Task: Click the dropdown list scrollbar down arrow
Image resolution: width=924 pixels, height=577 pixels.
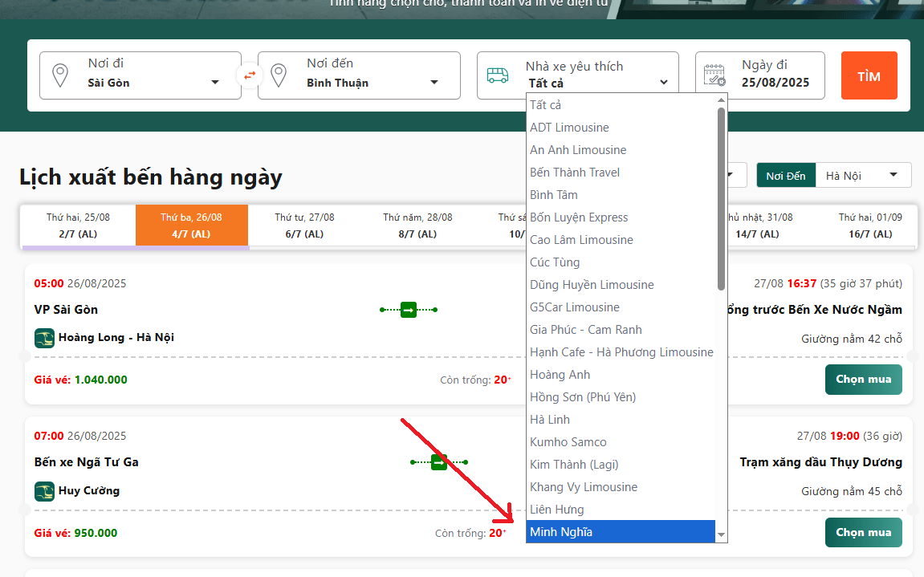Action: [x=721, y=535]
